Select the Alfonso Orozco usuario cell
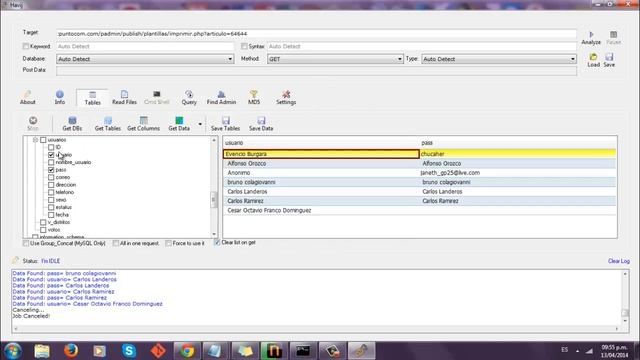Screen dimensions: 640x360 pyautogui.click(x=321, y=164)
